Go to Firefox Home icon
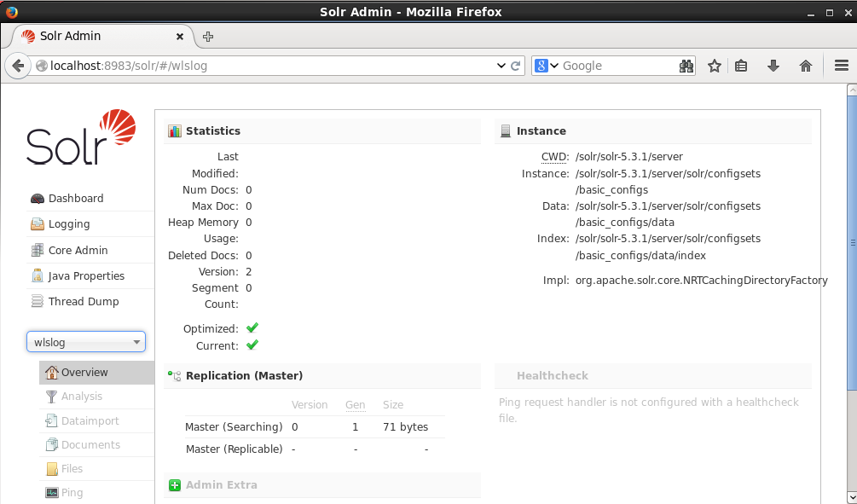 click(806, 67)
